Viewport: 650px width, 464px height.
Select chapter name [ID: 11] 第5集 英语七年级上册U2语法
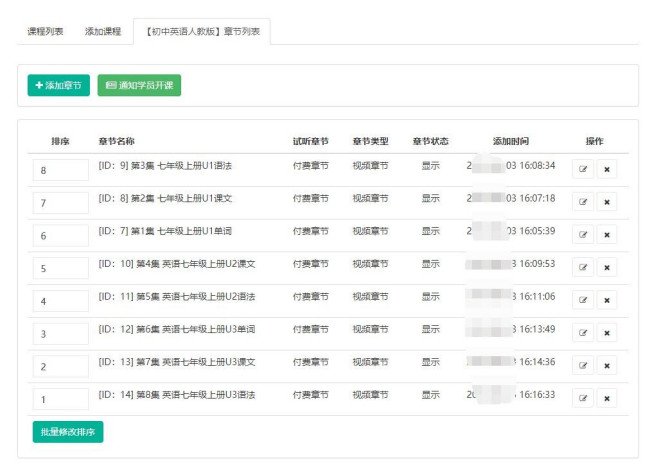[x=177, y=297]
